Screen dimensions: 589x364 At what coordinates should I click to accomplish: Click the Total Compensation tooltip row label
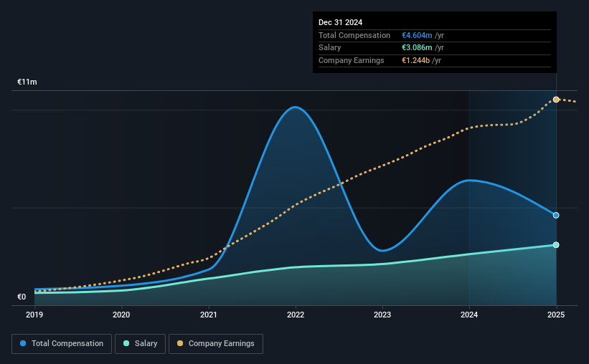click(x=354, y=35)
